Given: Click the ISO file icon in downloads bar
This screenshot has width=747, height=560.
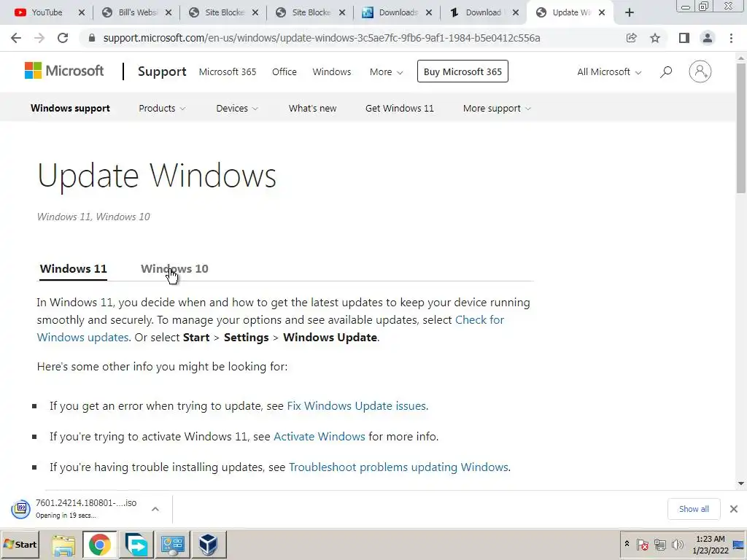Looking at the screenshot, I should pos(20,508).
